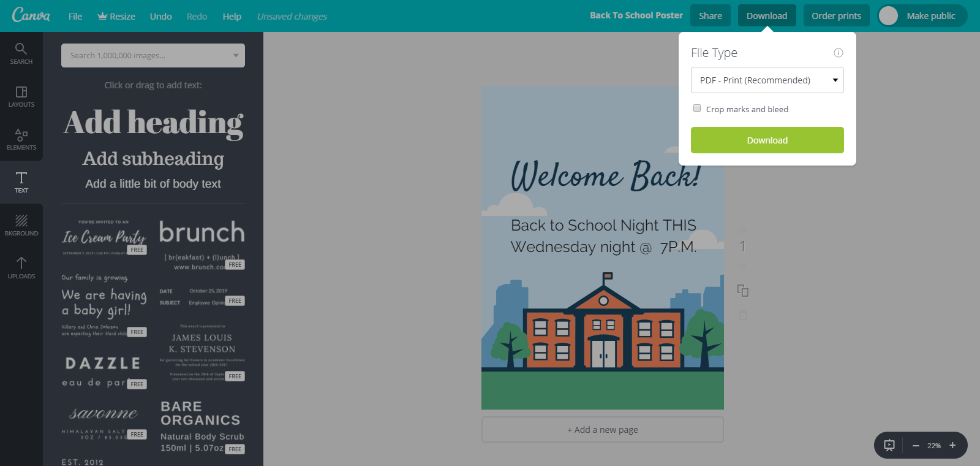Open the File Type dropdown

click(767, 80)
